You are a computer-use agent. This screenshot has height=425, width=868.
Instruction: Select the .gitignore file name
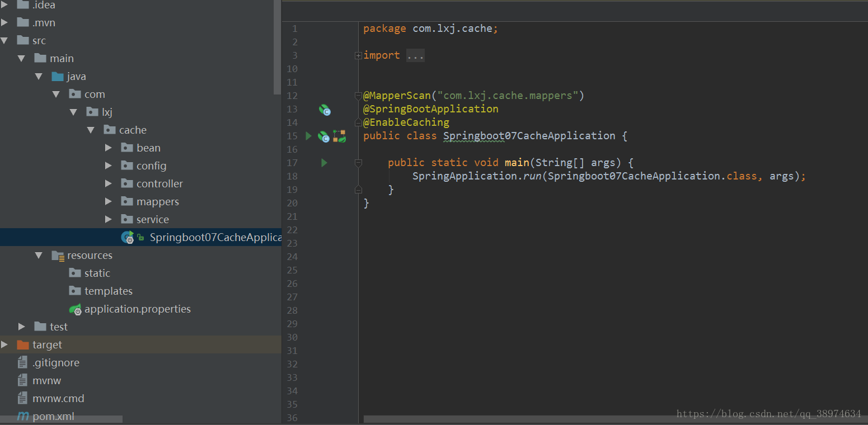point(56,362)
